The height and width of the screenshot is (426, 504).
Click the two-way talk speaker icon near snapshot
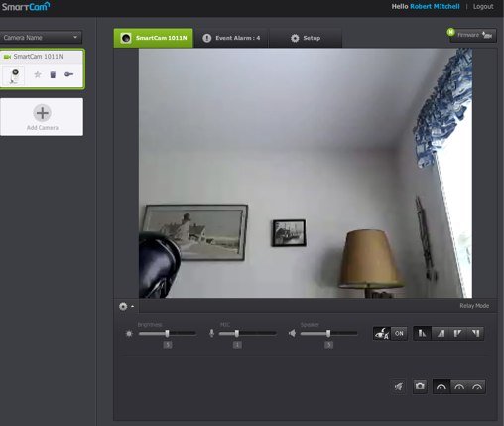[399, 386]
